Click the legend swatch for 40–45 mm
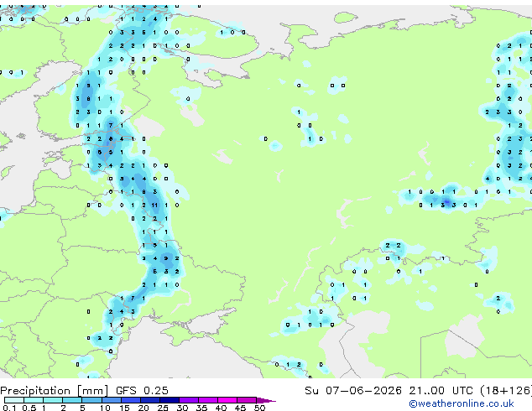 click(x=227, y=400)
